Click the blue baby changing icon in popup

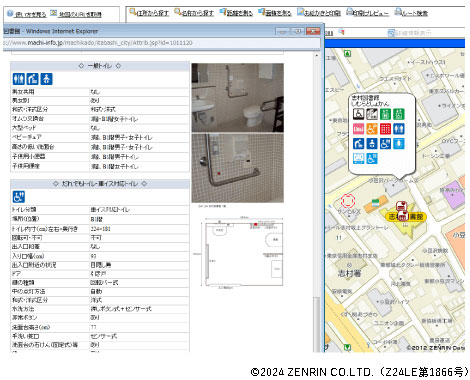click(358, 144)
